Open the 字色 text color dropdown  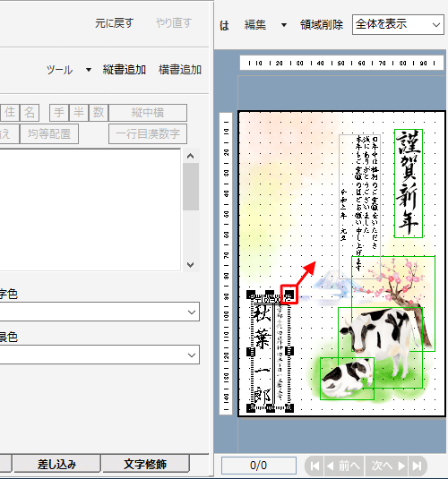[x=99, y=312]
